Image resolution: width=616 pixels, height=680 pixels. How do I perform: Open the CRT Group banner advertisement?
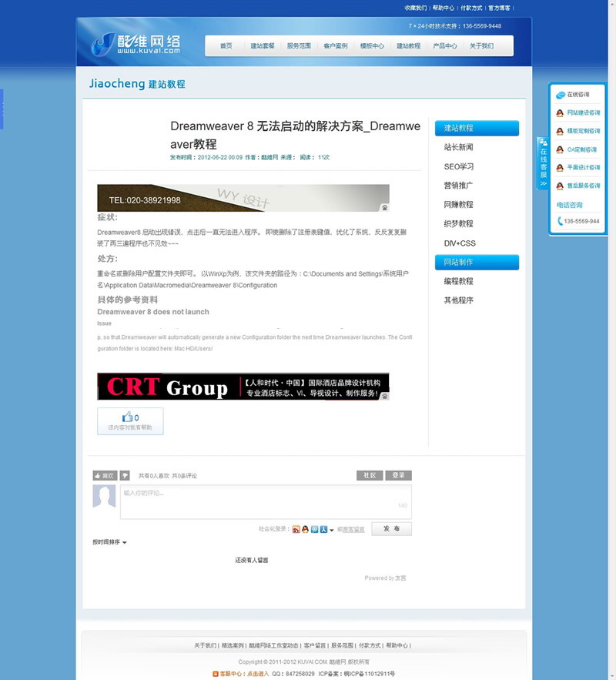tap(243, 387)
